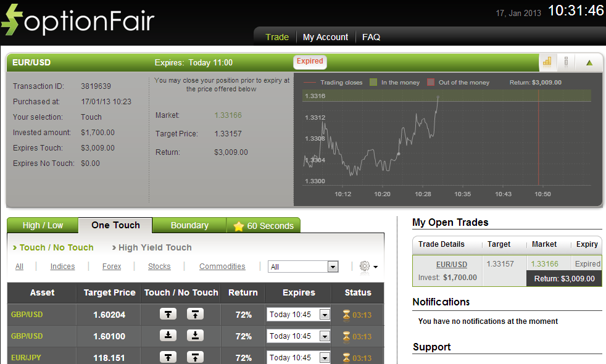
Task: Select the Forex asset filter link
Action: [111, 266]
